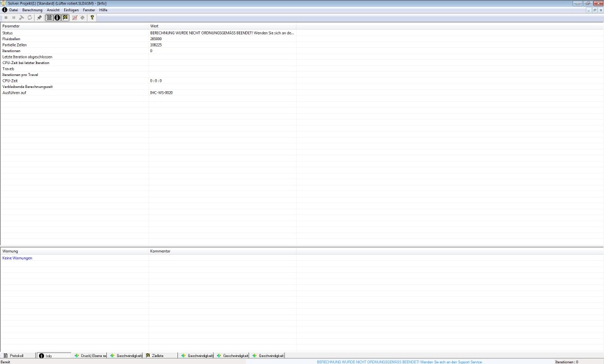Open the Hilfe menu
Image resolution: width=604 pixels, height=364 pixels.
(x=103, y=10)
